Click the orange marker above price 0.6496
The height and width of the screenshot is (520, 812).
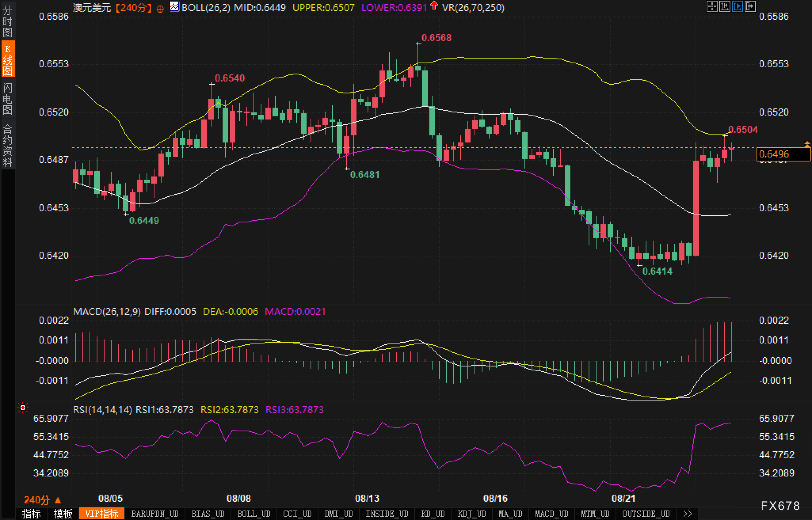(x=807, y=144)
